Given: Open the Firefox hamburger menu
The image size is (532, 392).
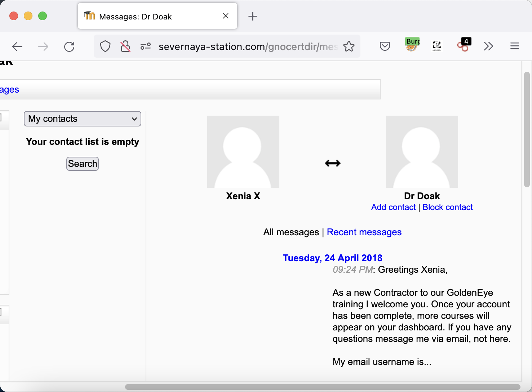Looking at the screenshot, I should point(514,46).
